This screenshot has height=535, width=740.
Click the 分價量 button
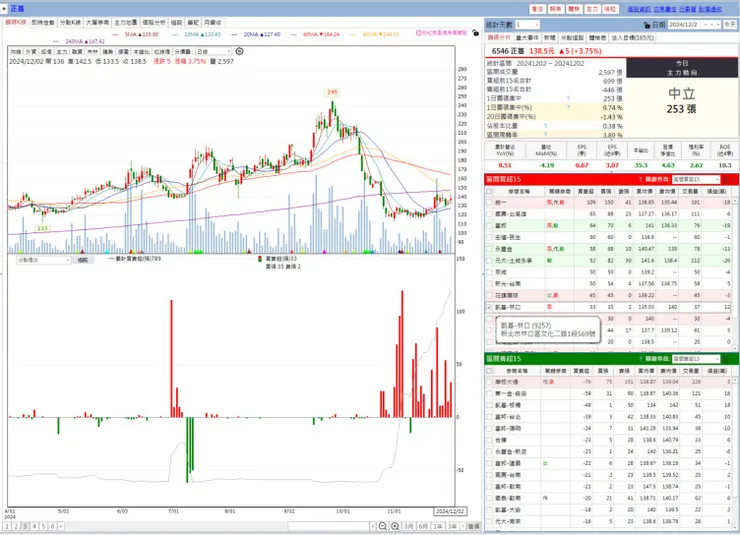183,51
